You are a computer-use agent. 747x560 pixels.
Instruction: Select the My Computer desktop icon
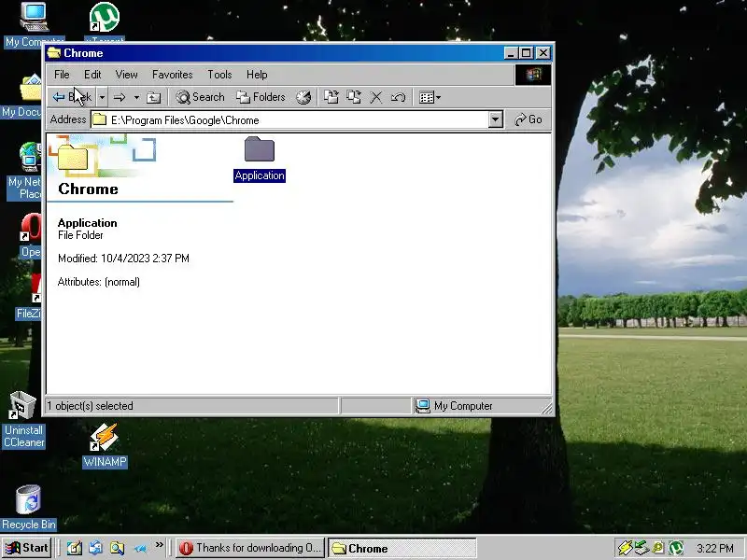point(34,24)
